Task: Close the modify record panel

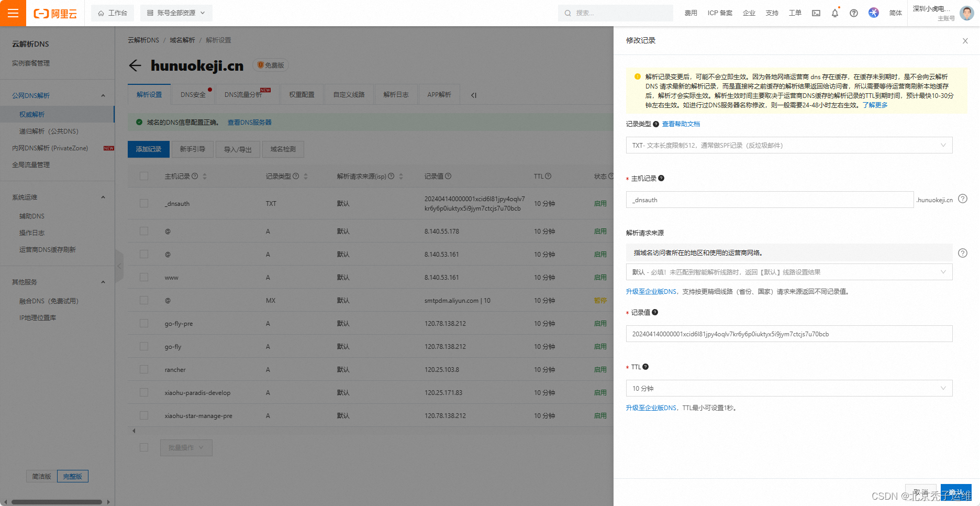Action: pos(965,41)
